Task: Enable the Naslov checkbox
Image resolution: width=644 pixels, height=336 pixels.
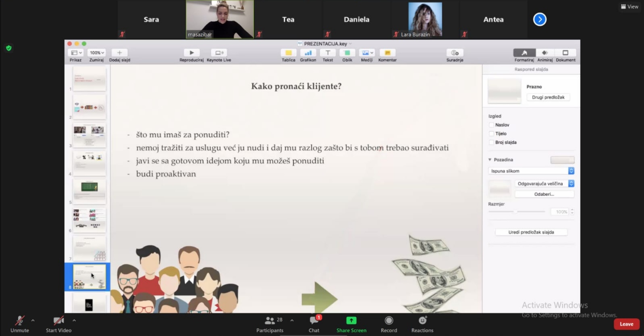Action: point(491,125)
